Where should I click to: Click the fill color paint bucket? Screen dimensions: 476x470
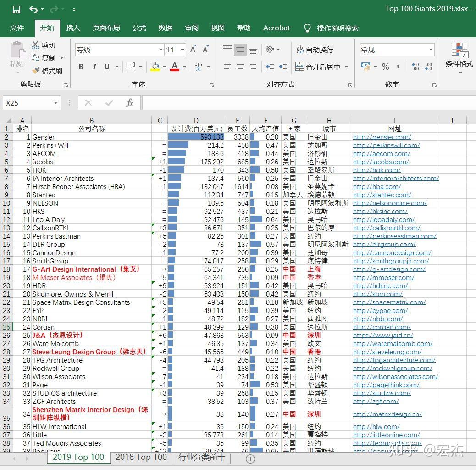pos(155,67)
